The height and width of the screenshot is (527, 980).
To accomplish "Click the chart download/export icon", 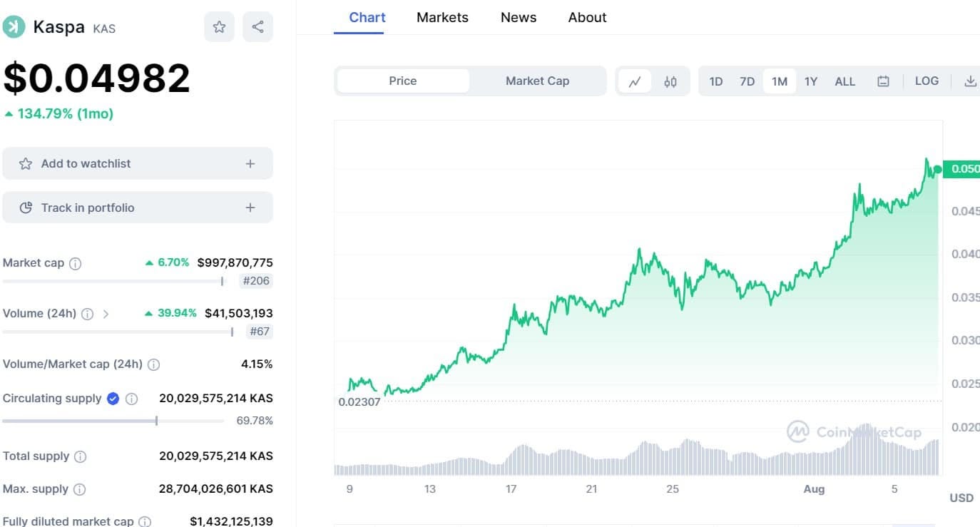I will 971,81.
